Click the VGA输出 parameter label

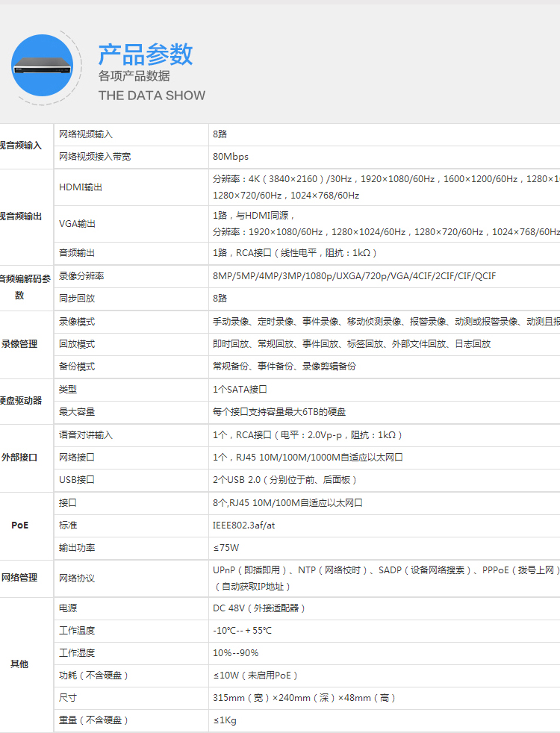(x=77, y=223)
